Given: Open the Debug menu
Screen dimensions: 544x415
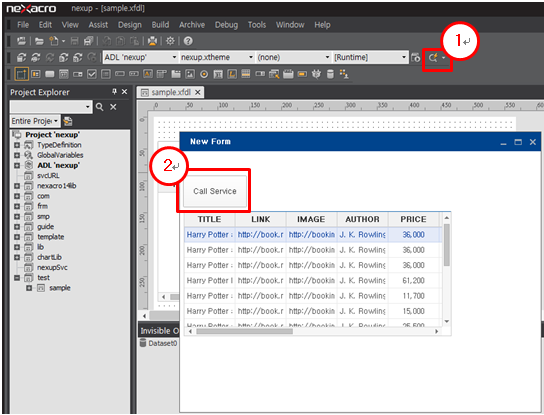Looking at the screenshot, I should pos(226,25).
